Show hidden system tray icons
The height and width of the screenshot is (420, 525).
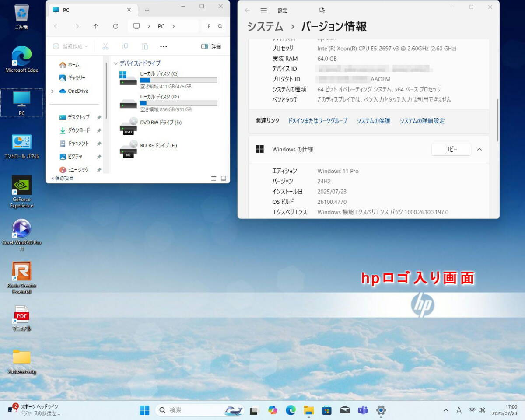coord(446,410)
